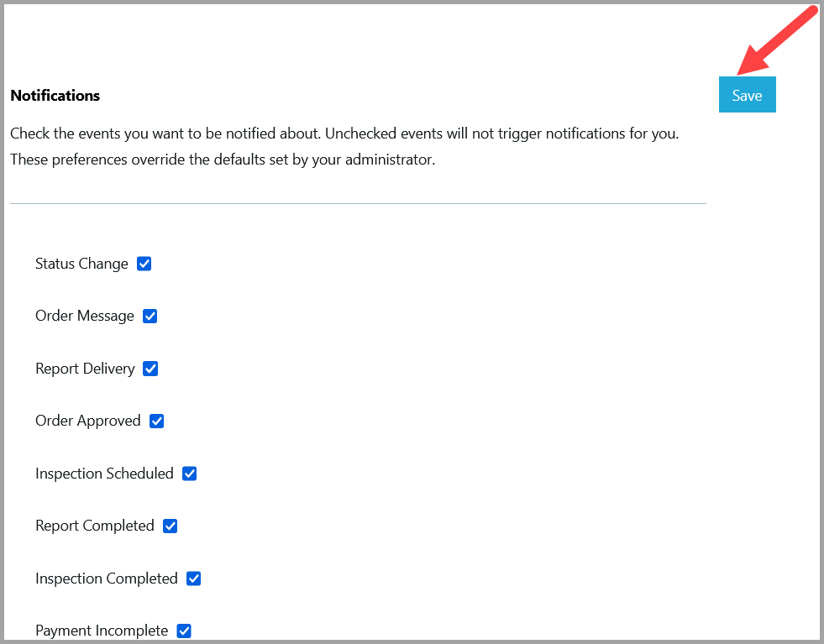Uncheck the Status Change checkbox
This screenshot has width=824, height=644.
pyautogui.click(x=144, y=264)
